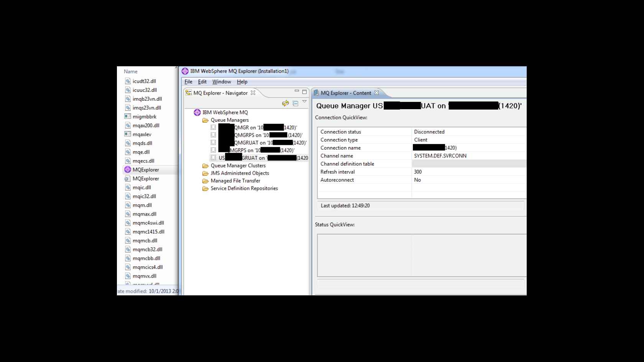Image resolution: width=644 pixels, height=362 pixels.
Task: Select the Managed File Transfer folder
Action: click(235, 181)
